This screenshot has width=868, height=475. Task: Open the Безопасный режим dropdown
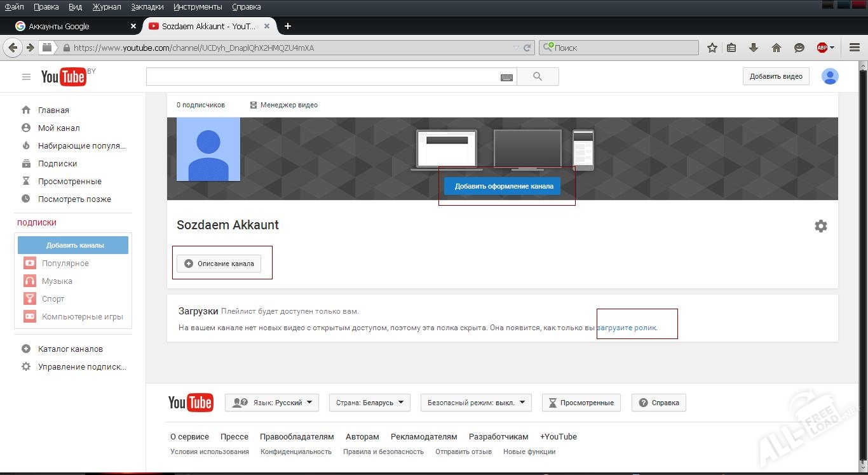point(475,403)
